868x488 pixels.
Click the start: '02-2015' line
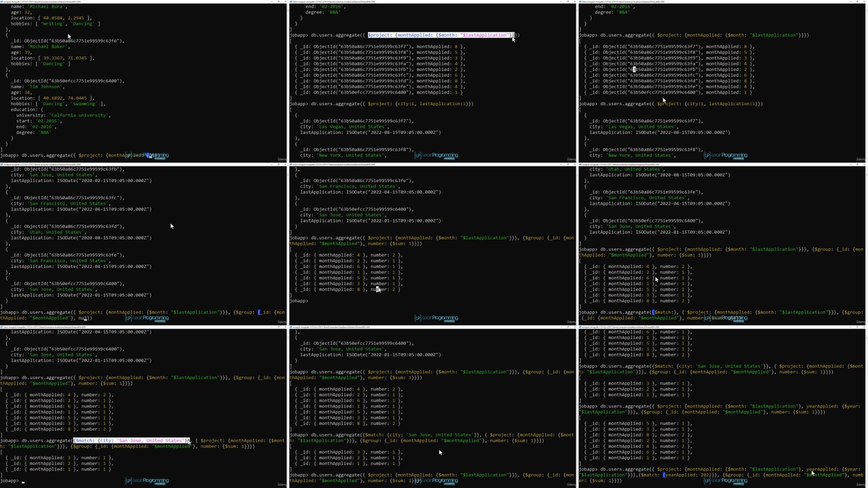[x=36, y=121]
